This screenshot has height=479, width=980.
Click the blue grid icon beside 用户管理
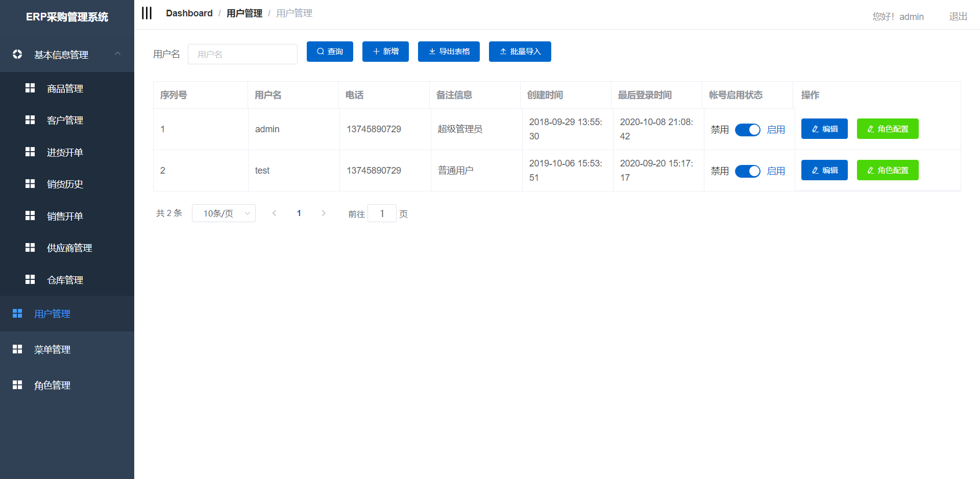[17, 313]
